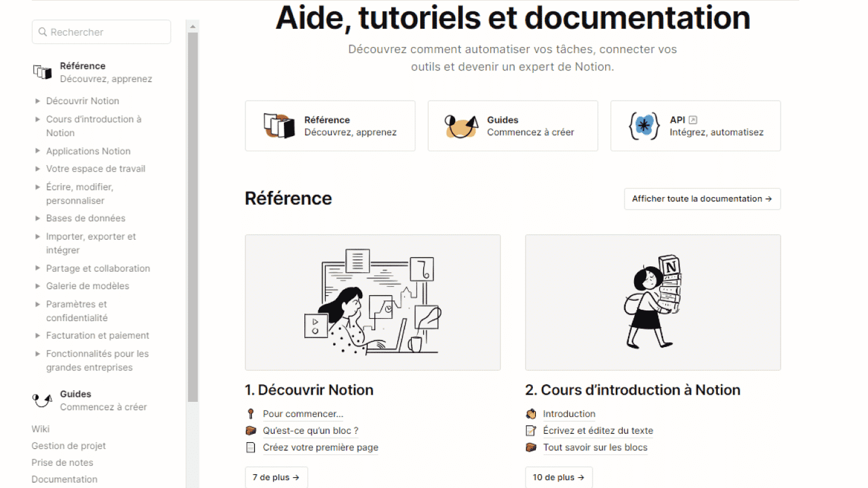Expand the Facturation et paiement section
This screenshot has width=868, height=488.
pos(38,336)
